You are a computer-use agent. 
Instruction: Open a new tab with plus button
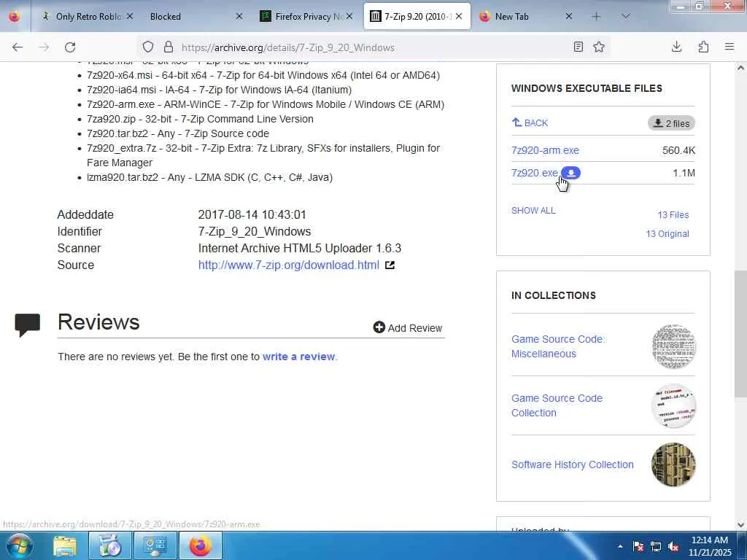pyautogui.click(x=596, y=16)
